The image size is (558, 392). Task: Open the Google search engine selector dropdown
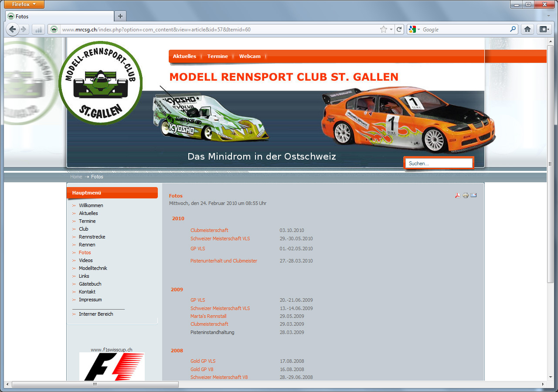414,29
